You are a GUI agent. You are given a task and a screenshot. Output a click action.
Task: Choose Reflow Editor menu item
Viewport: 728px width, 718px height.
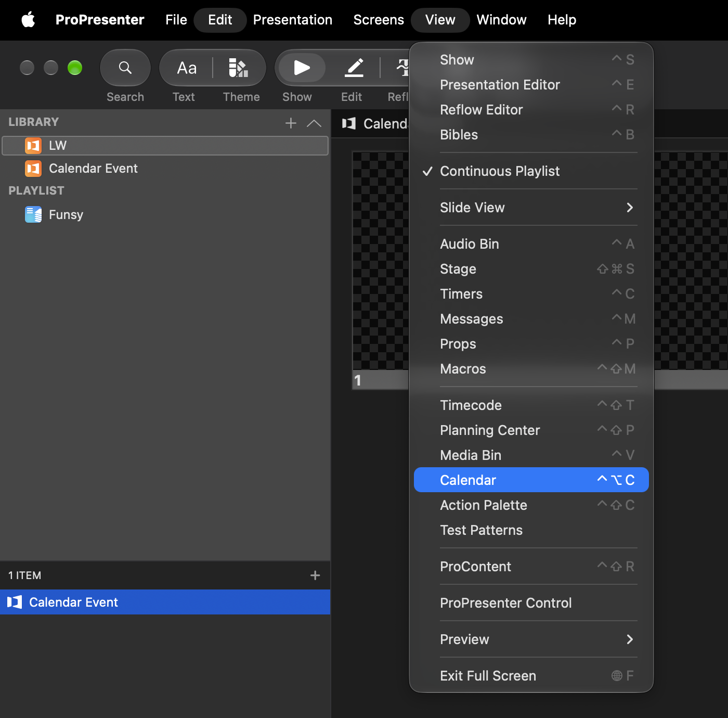tap(531, 110)
